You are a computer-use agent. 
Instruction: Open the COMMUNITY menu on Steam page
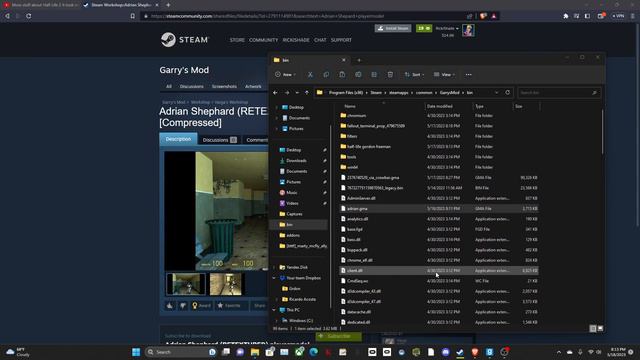tap(263, 40)
